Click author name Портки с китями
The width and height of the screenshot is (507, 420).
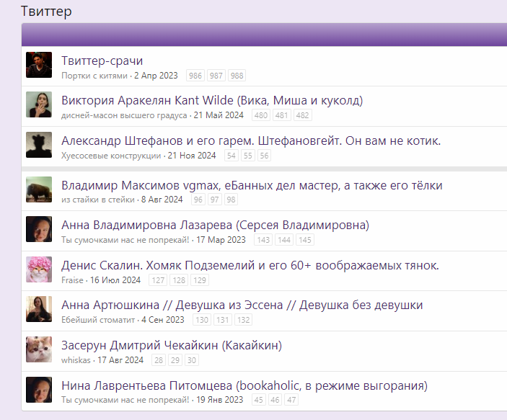point(94,76)
